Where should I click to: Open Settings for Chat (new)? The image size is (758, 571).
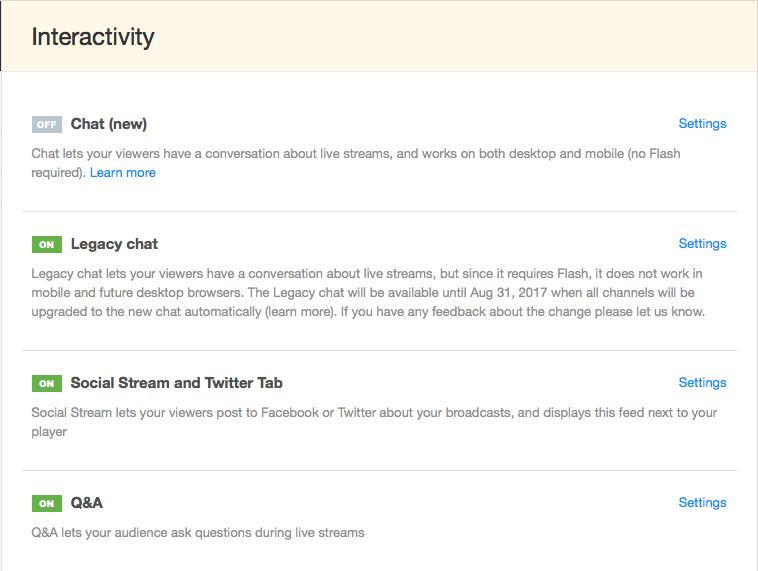[x=702, y=124]
